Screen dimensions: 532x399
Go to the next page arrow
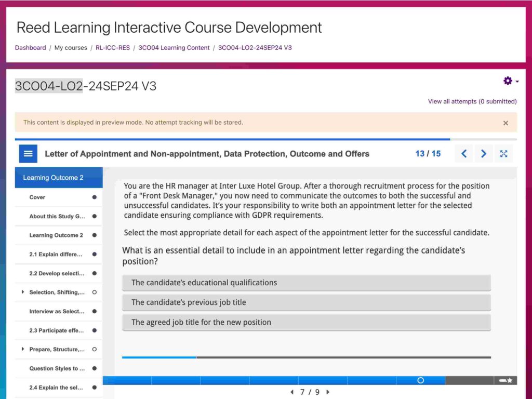pyautogui.click(x=484, y=154)
